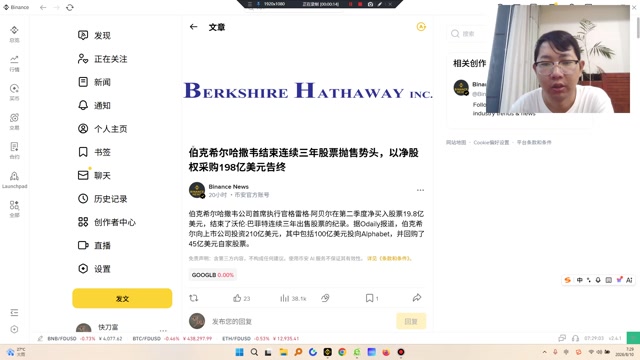
Task: Open the Windows Start button on taskbar
Action: pos(240,352)
